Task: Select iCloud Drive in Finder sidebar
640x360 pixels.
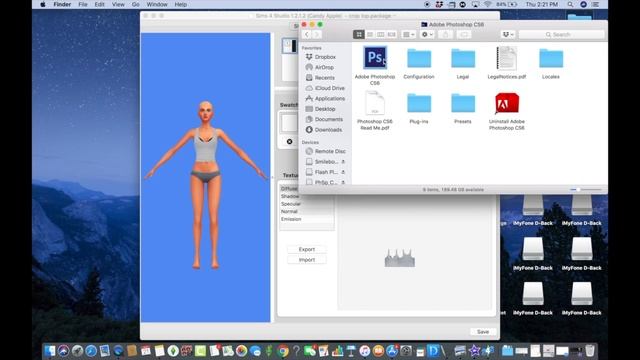Action: tap(329, 88)
